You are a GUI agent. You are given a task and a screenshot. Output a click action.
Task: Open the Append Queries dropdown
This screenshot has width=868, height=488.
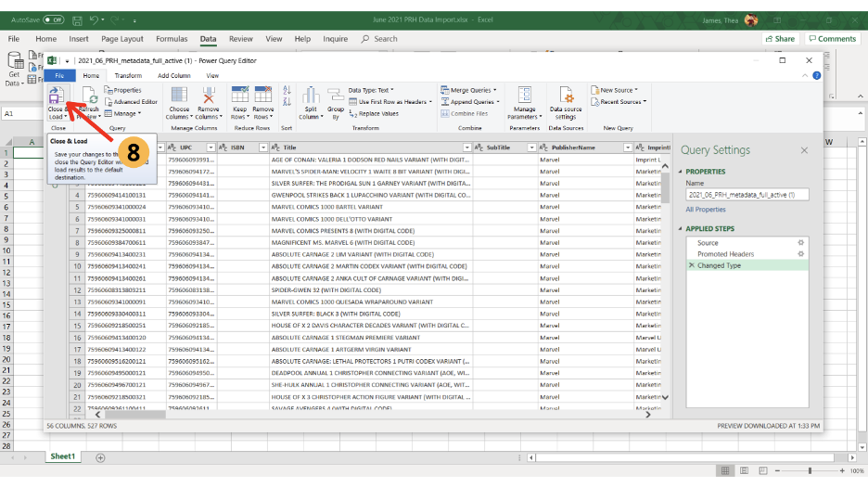(x=470, y=102)
